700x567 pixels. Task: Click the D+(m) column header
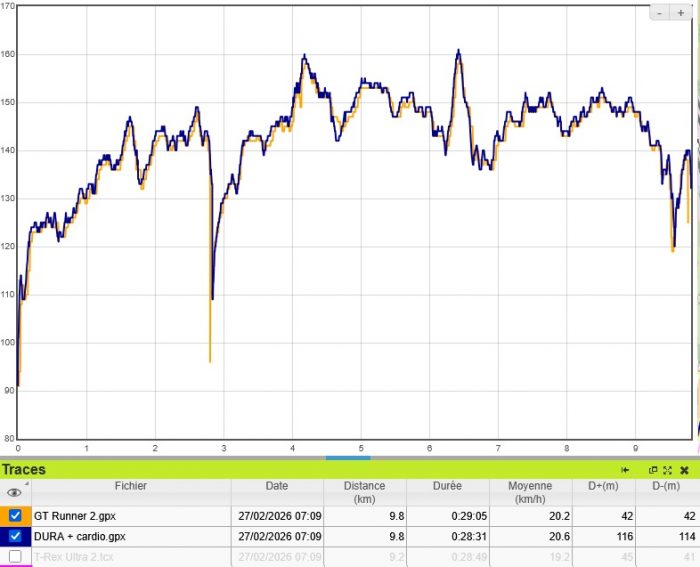[x=600, y=487]
